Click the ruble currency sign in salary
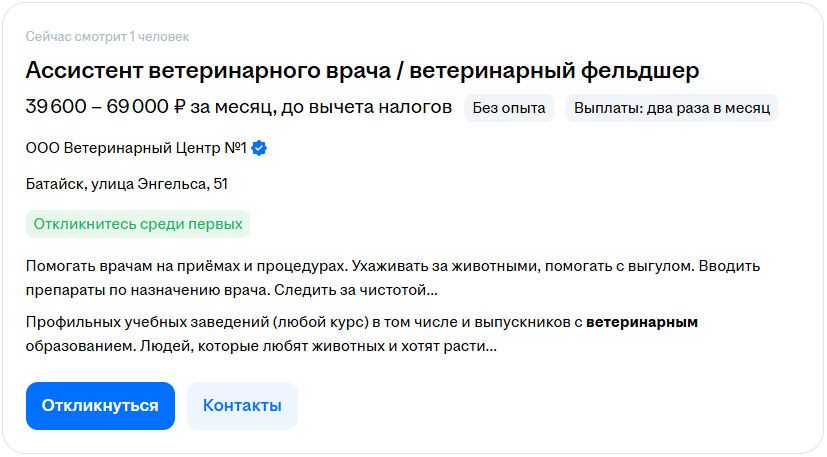The height and width of the screenshot is (457, 827). [180, 108]
